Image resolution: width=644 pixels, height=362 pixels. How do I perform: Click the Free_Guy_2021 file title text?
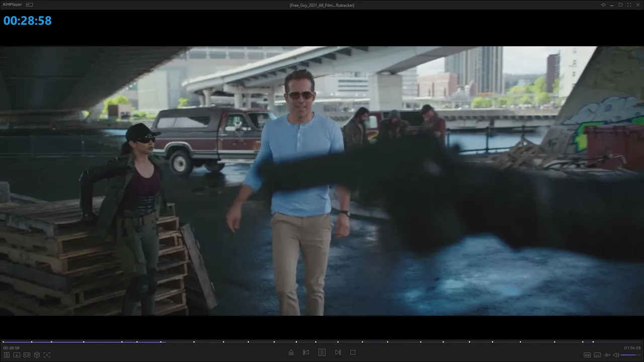point(322,5)
